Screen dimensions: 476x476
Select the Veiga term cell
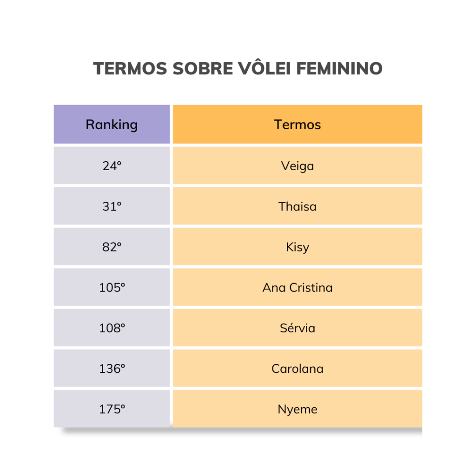pos(297,166)
